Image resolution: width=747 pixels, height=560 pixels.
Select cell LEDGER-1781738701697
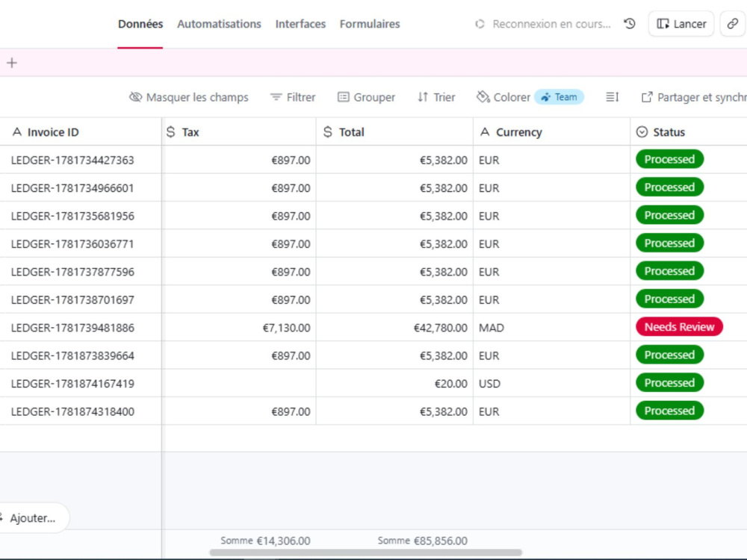tap(81, 299)
